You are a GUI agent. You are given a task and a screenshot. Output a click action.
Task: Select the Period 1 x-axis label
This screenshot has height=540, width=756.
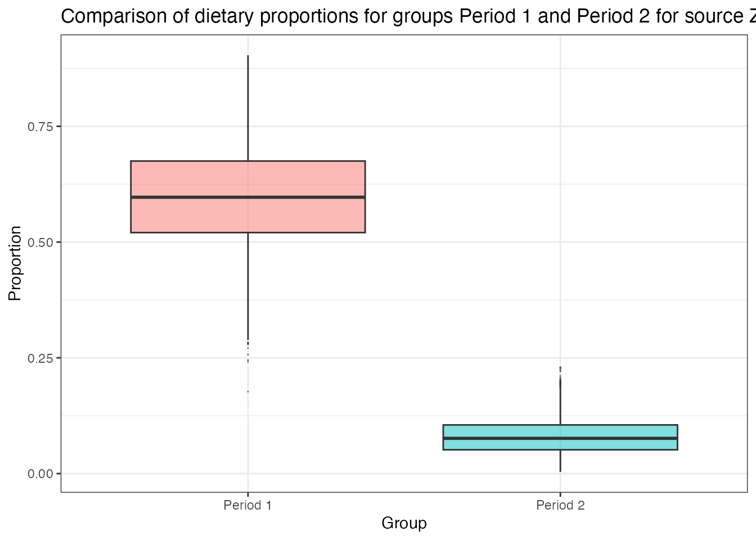pos(247,505)
